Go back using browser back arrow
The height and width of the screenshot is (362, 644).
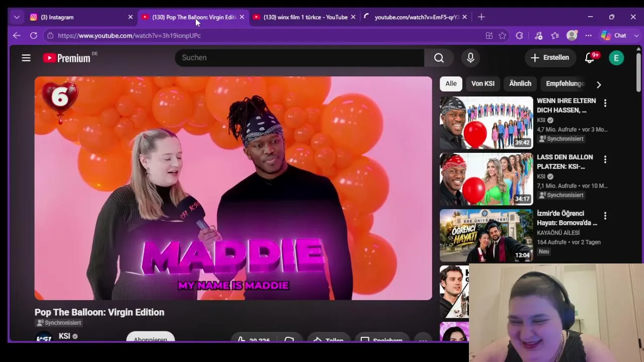17,36
